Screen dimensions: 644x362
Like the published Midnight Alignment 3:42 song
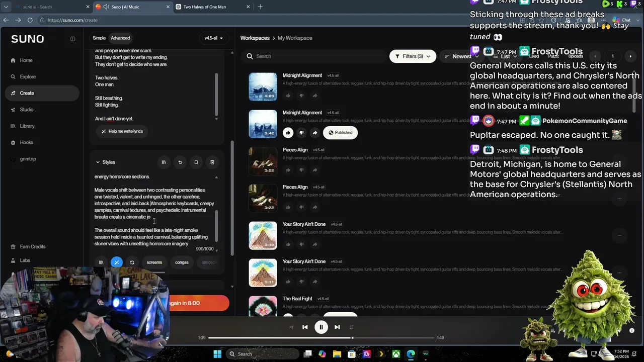288,133
